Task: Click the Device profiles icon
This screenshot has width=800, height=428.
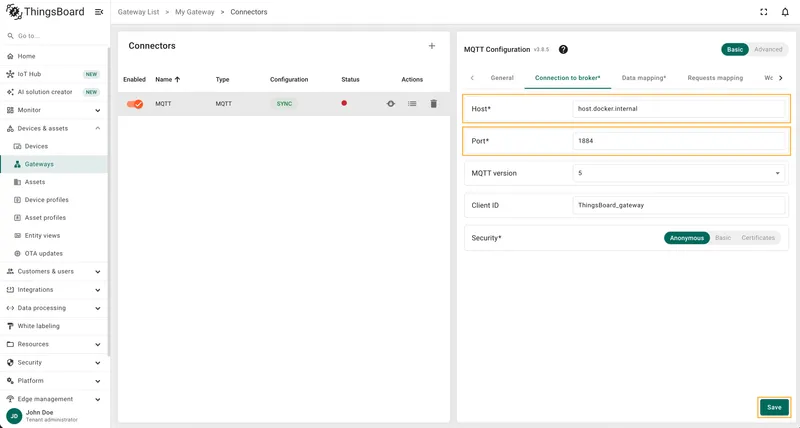Action: click(x=17, y=200)
